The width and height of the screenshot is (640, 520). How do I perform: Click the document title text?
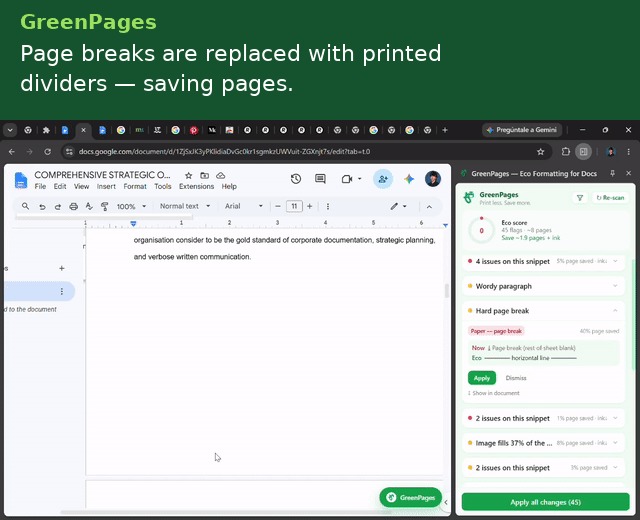tap(102, 175)
